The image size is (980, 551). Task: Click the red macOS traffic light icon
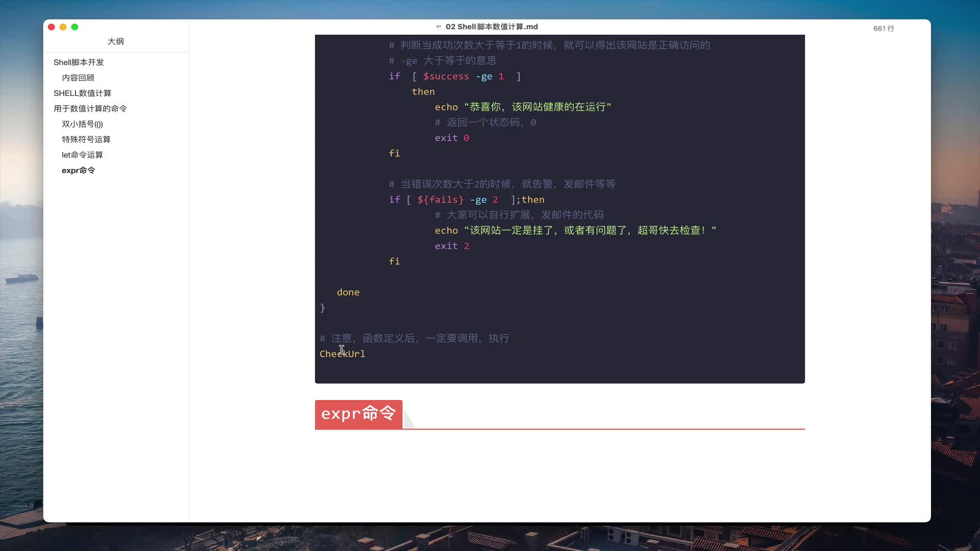[x=51, y=27]
